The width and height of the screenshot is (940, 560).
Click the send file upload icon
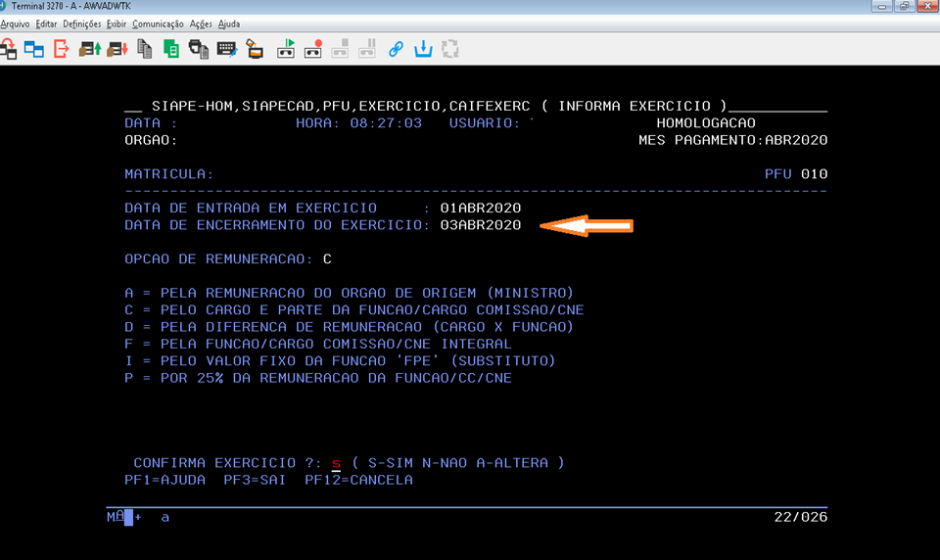[x=89, y=49]
